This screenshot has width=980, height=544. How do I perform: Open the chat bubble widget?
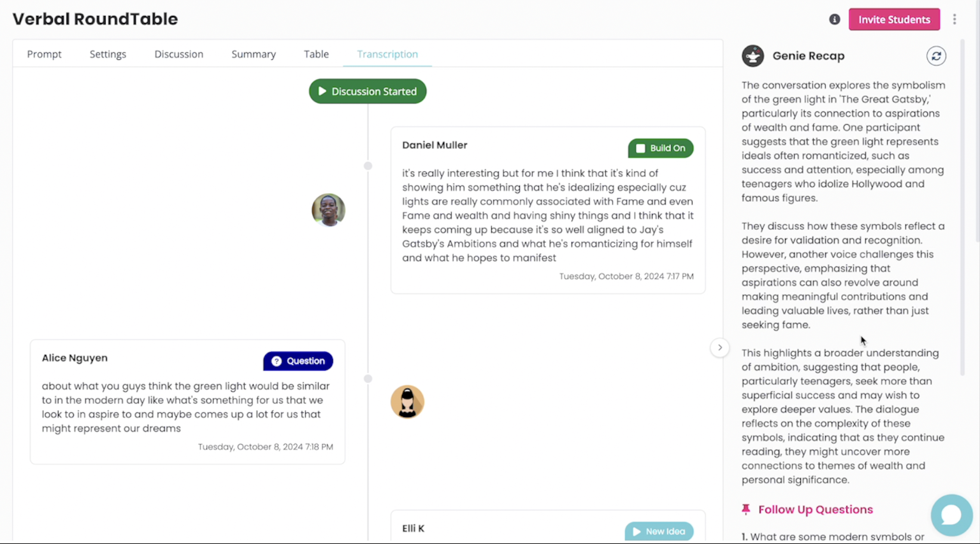click(x=951, y=515)
